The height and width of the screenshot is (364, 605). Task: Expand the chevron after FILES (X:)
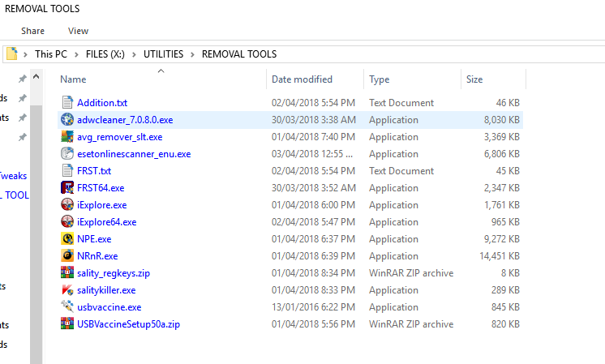pyautogui.click(x=134, y=54)
